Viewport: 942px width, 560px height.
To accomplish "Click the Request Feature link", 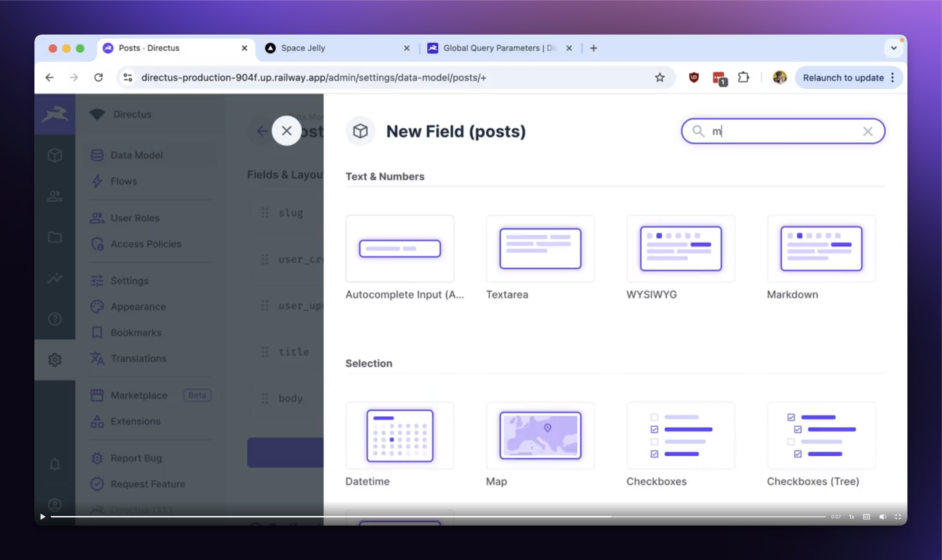I will pos(150,484).
